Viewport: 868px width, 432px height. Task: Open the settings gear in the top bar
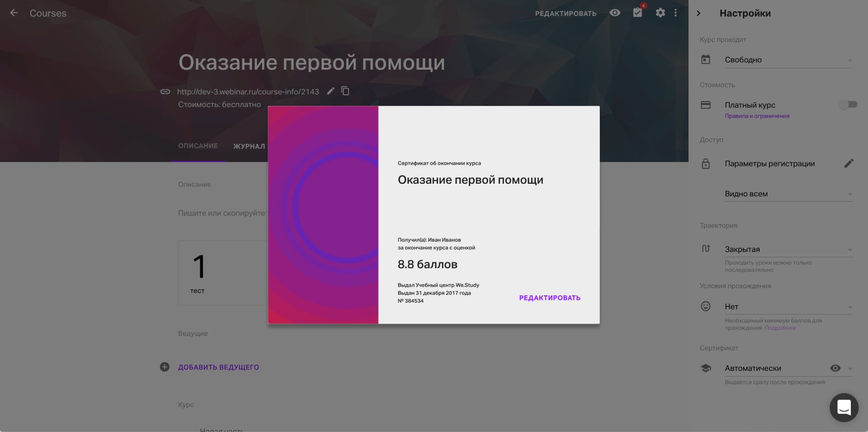[660, 13]
